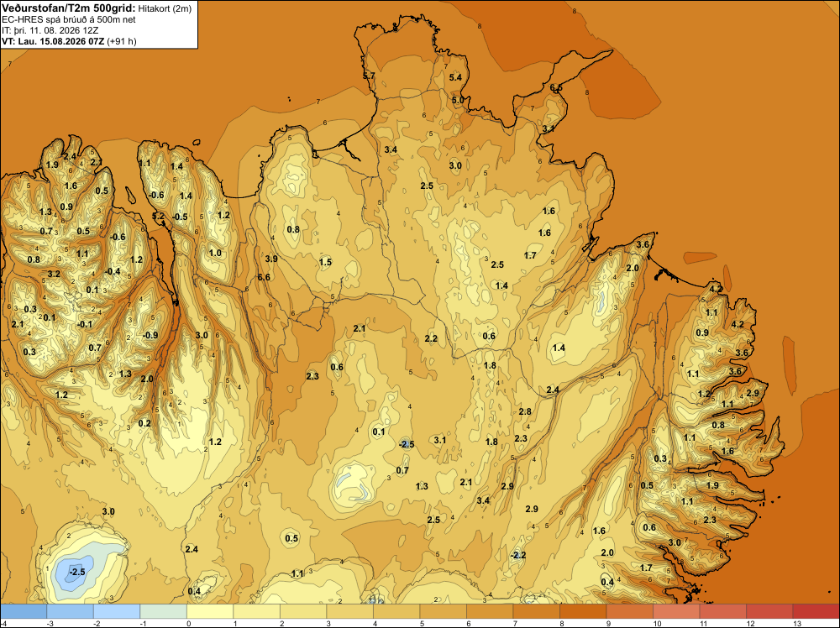The height and width of the screenshot is (628, 840).
Task: Click the 5.4 temperature label on the northern peninsula
Action: [x=455, y=77]
